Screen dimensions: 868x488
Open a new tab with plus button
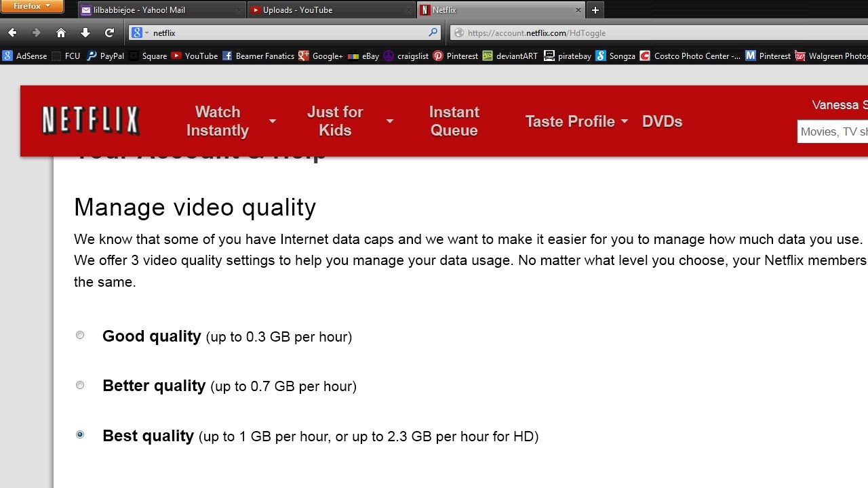(x=595, y=10)
